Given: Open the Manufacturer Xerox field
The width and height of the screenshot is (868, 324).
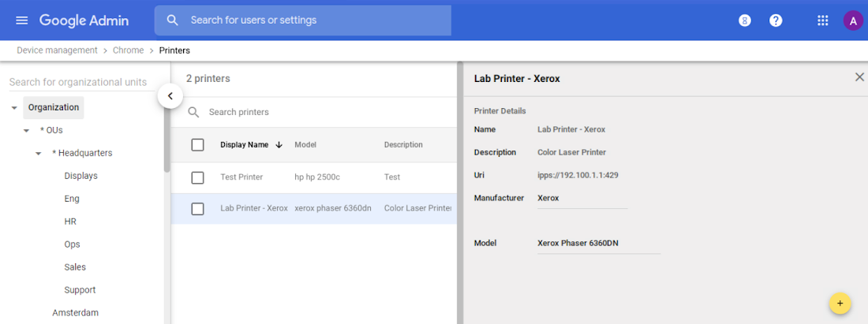Looking at the screenshot, I should tap(582, 199).
